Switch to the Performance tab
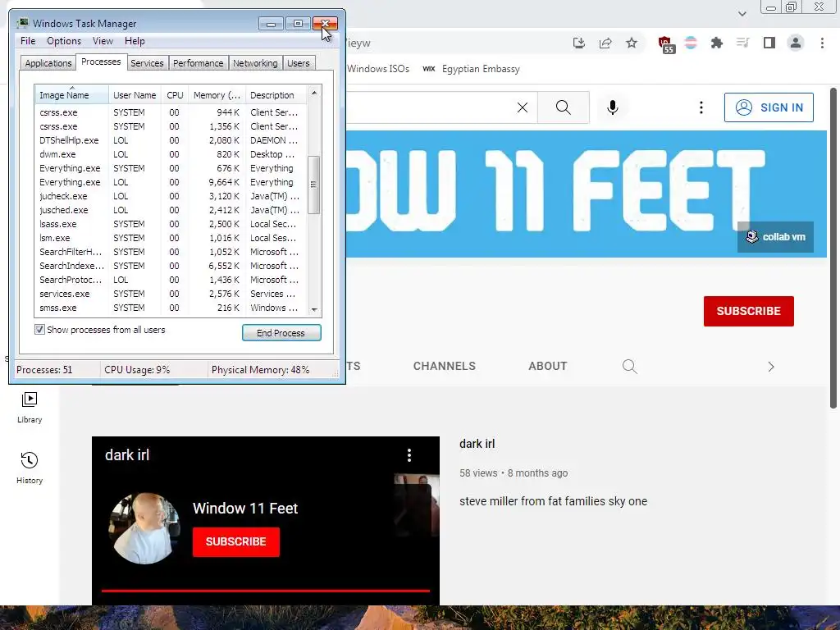Viewport: 840px width, 630px height. 199,63
